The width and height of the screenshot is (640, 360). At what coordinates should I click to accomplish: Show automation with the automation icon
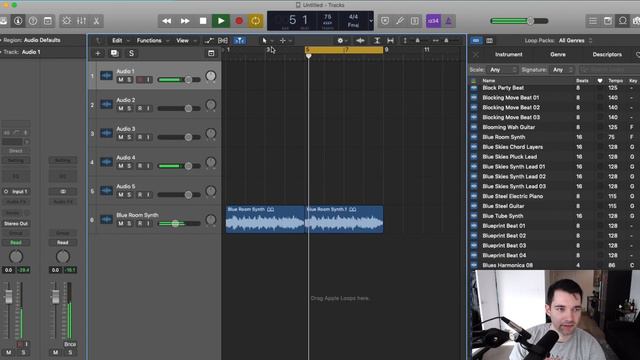point(209,40)
